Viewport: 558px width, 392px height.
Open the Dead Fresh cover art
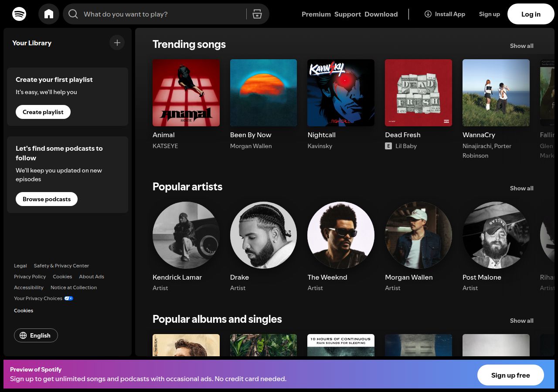click(418, 93)
